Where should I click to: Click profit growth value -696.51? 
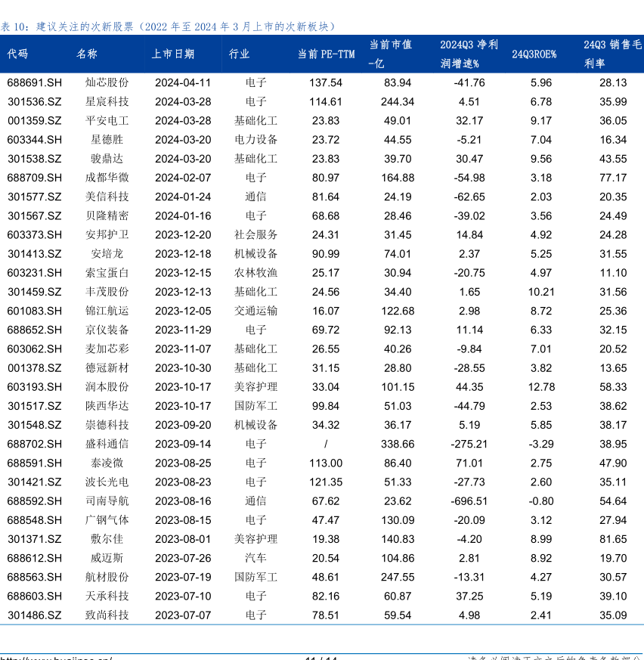click(x=469, y=501)
